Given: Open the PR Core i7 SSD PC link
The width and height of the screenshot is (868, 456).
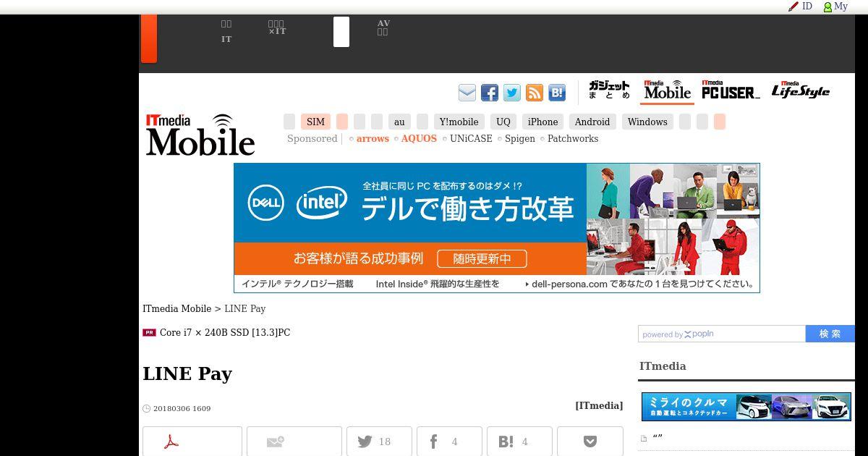Looking at the screenshot, I should (x=225, y=333).
